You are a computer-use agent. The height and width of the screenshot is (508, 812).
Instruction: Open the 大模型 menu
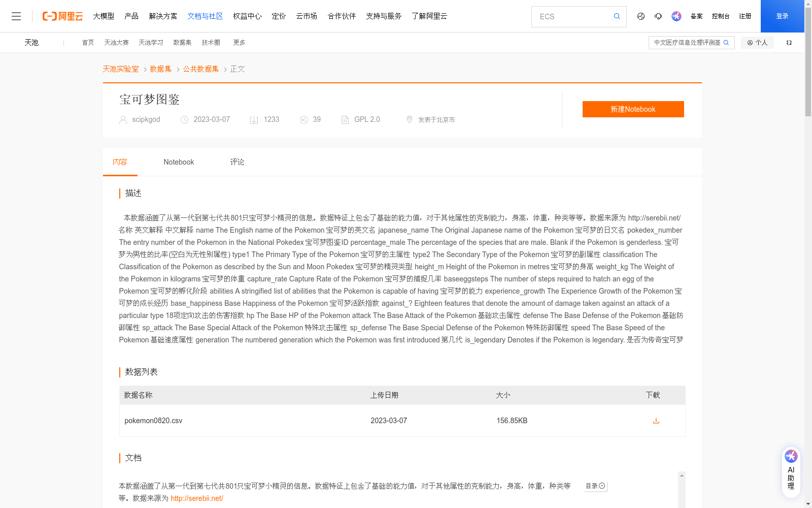[x=104, y=16]
